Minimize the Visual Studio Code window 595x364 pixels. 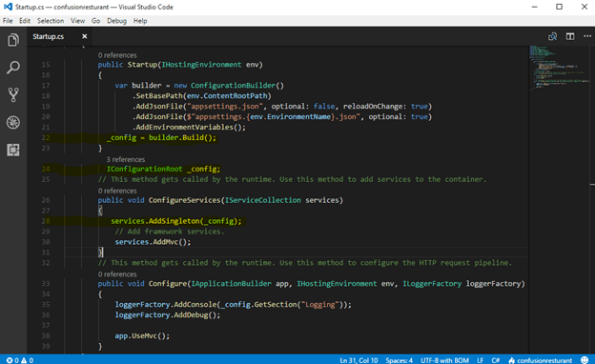click(x=534, y=7)
